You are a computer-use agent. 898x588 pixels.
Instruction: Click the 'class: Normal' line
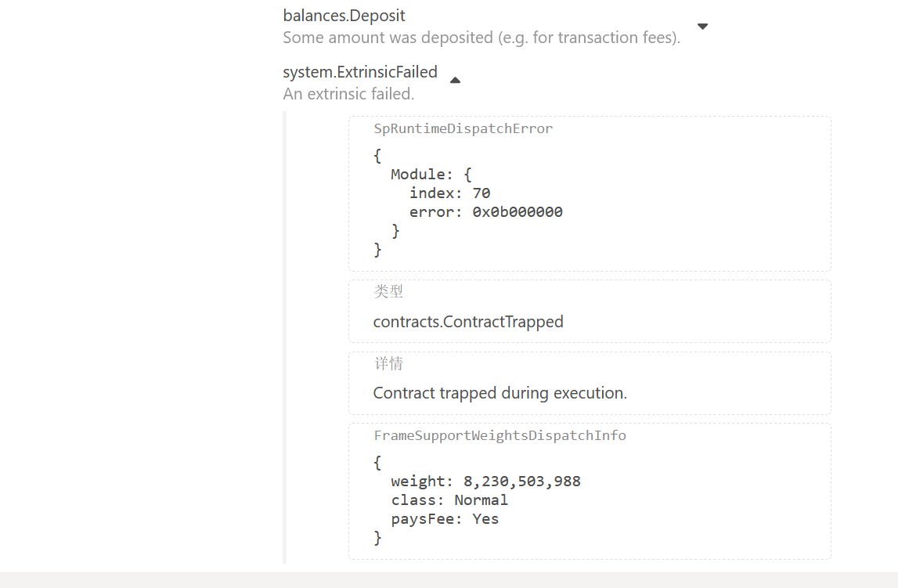click(449, 500)
